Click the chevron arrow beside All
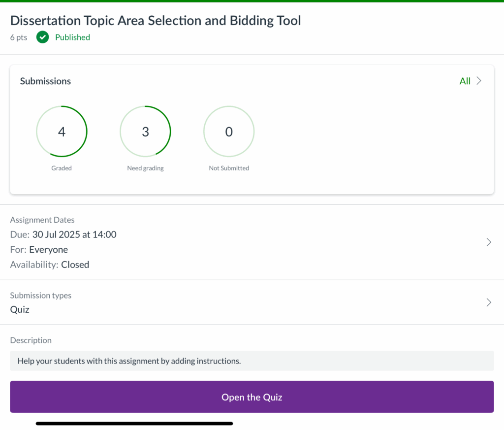504x430 pixels. (x=479, y=81)
